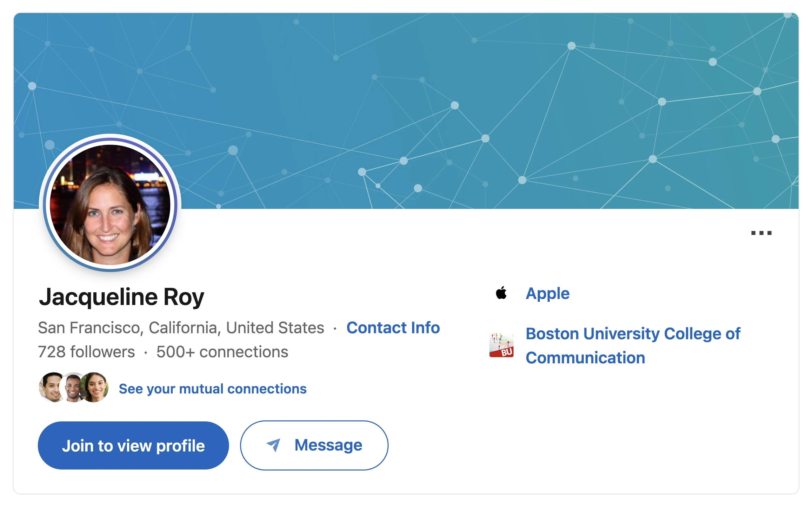Open the three-dot more options menu
812x506 pixels.
(761, 233)
